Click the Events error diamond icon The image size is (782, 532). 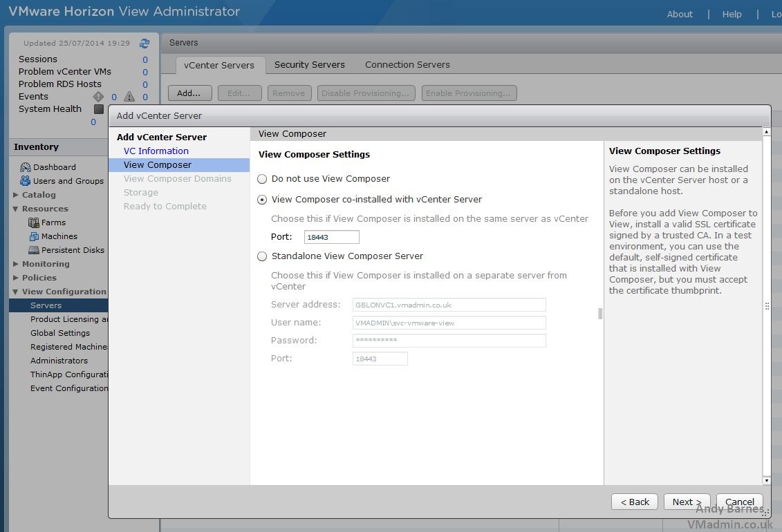(x=98, y=96)
